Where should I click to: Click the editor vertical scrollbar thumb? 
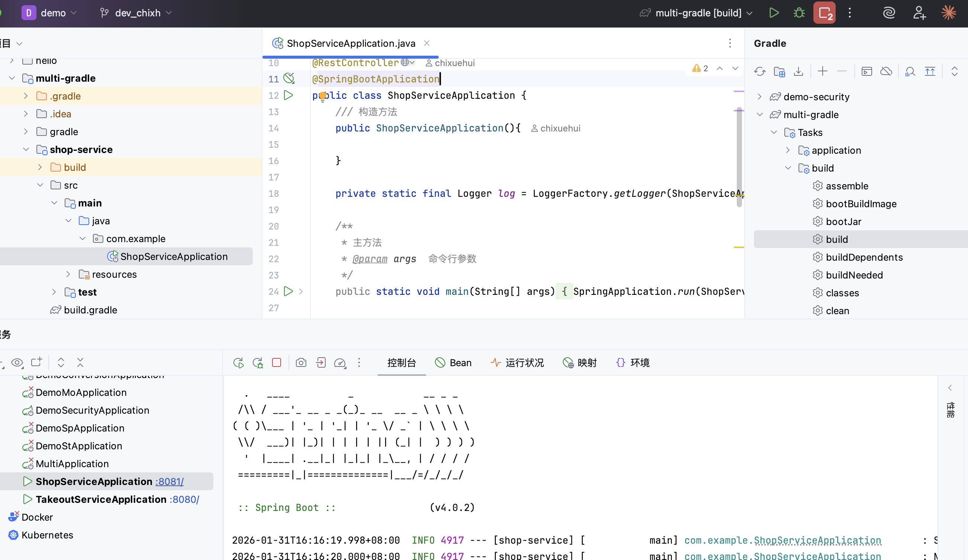coord(739,157)
